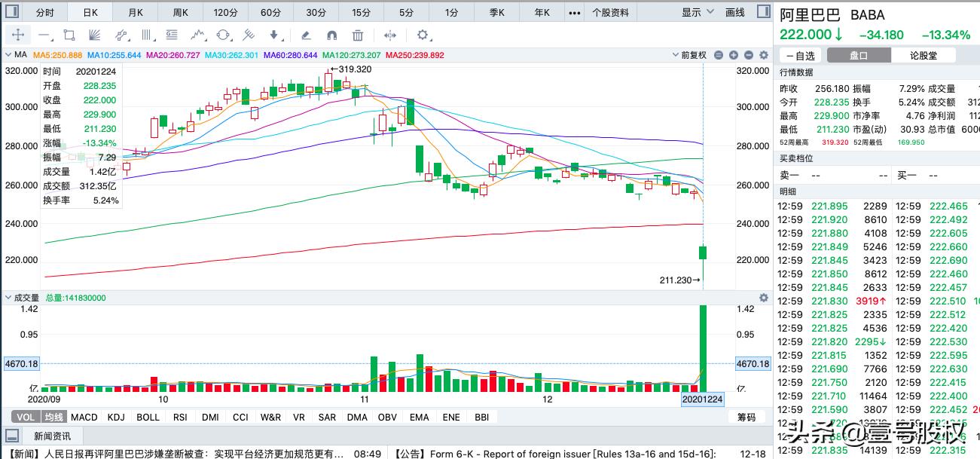Pick the circle cycle drawing tool
This screenshot has width=980, height=459.
(x=224, y=35)
